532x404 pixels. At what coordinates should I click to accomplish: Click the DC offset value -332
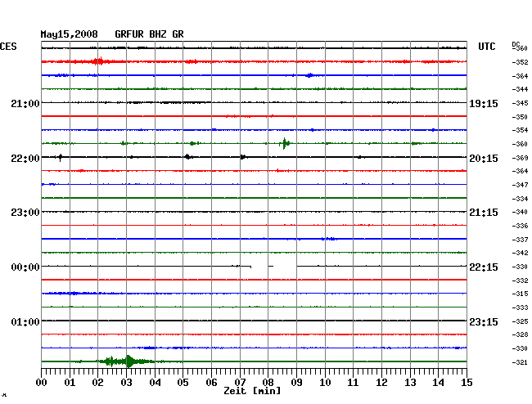coord(520,281)
